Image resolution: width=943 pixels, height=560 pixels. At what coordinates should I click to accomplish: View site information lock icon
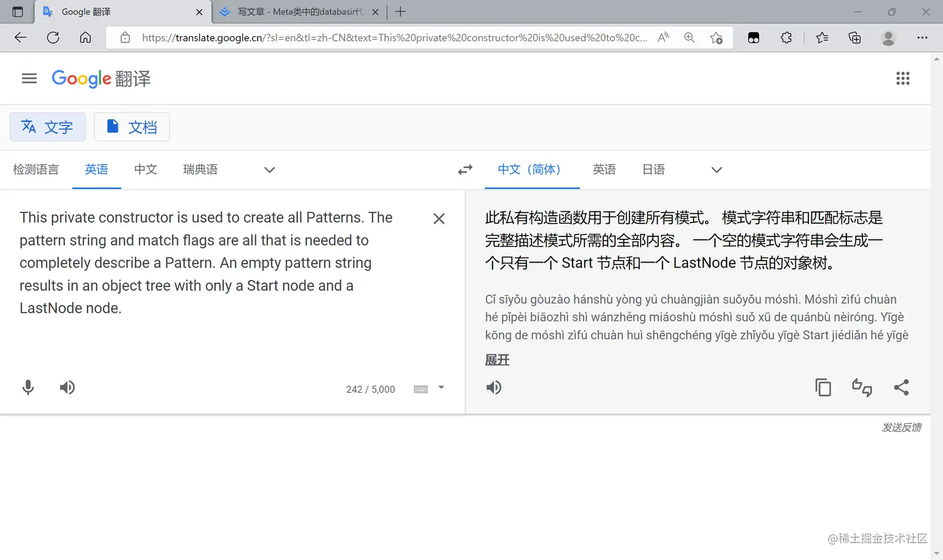(125, 37)
